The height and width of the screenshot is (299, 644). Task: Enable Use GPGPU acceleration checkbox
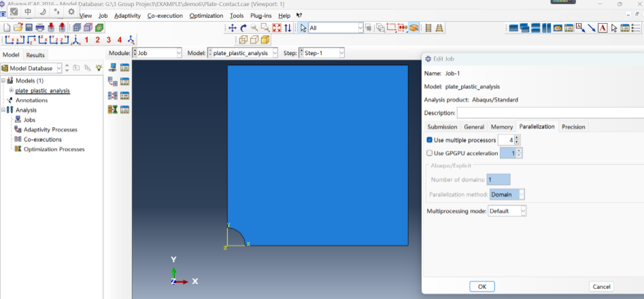[x=430, y=153]
